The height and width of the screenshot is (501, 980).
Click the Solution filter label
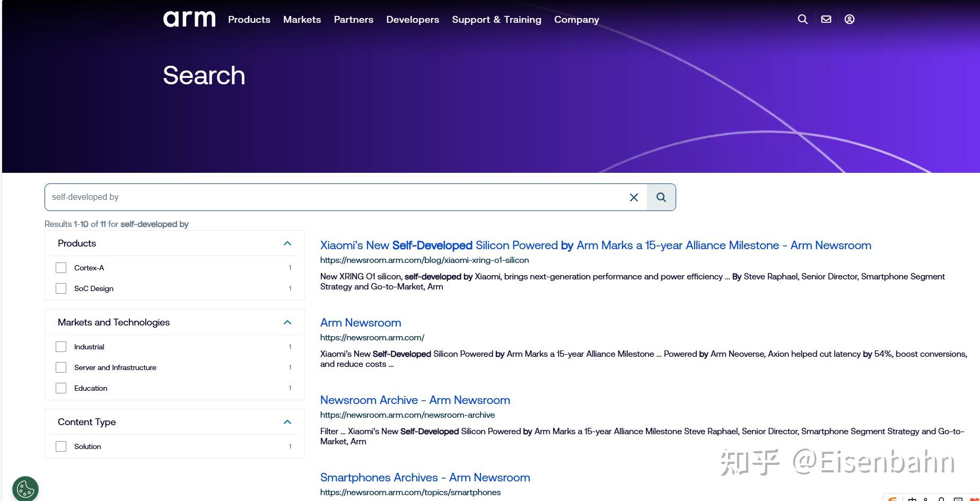coord(87,446)
